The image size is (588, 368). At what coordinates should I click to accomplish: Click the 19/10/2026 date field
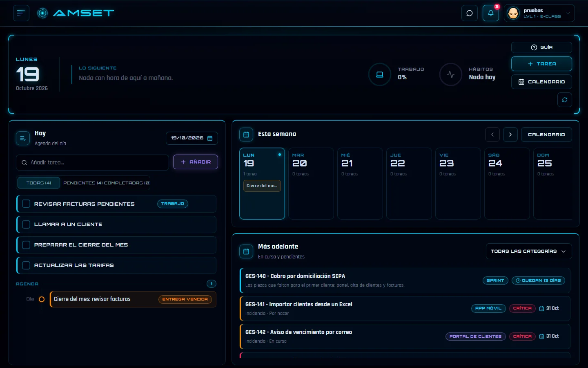[x=192, y=138]
